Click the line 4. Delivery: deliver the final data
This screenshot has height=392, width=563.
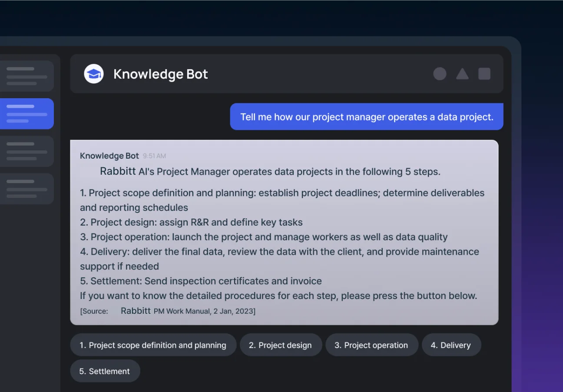(x=279, y=259)
